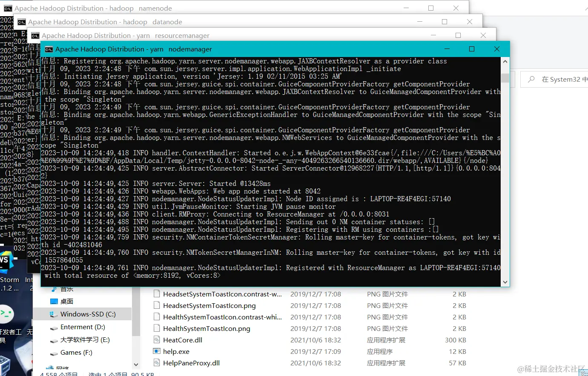
Task: Maximize the resourcemanager console window
Action: [x=458, y=35]
